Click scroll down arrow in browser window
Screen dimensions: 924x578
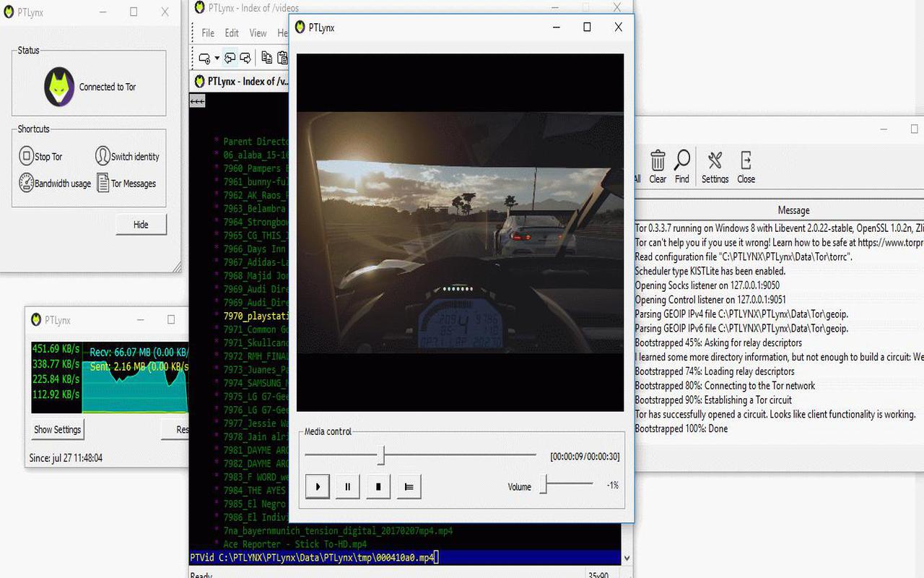pyautogui.click(x=627, y=558)
